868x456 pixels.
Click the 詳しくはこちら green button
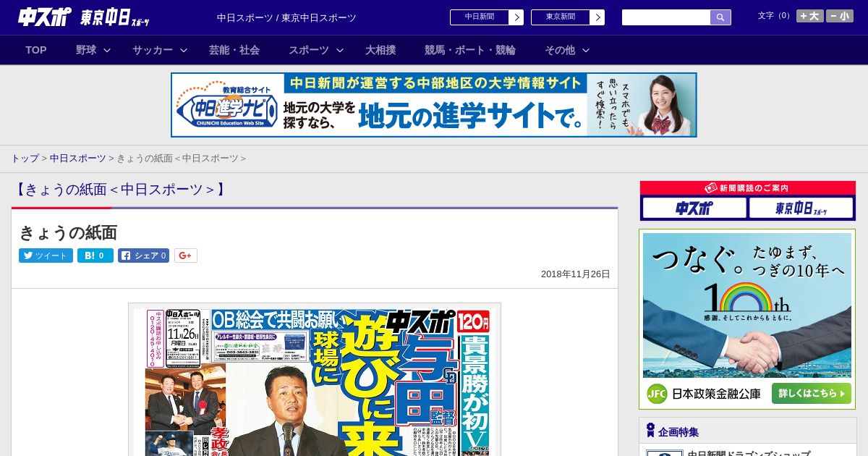[x=811, y=394]
